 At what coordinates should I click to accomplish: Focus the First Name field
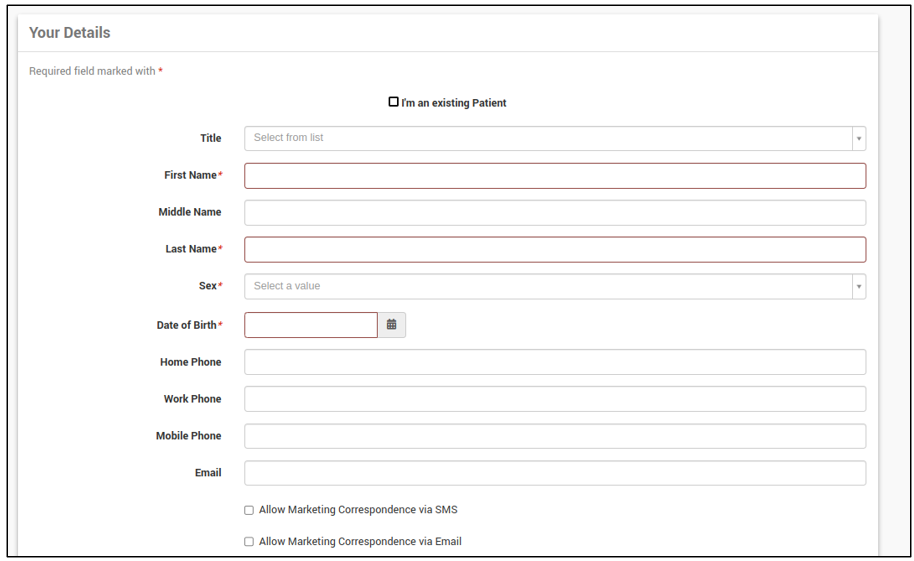[x=555, y=176]
